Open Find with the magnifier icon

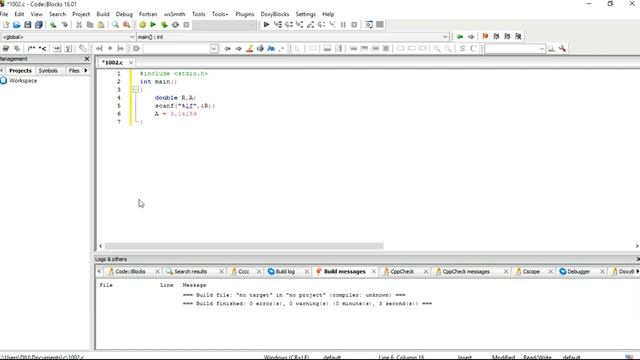pos(116,25)
